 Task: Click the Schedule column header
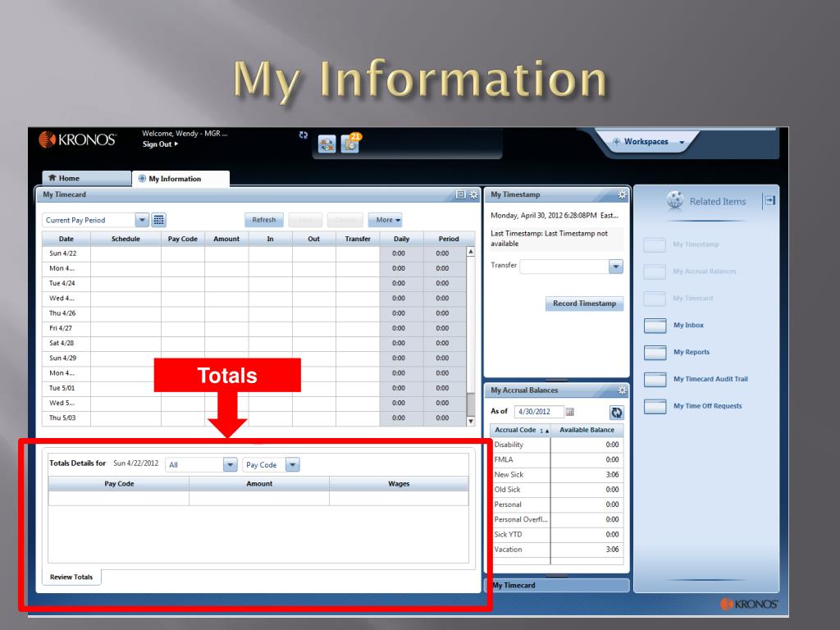coord(126,239)
